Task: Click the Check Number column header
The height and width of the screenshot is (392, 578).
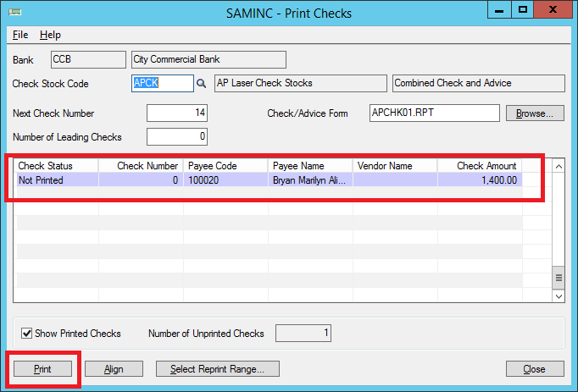Action: click(141, 166)
